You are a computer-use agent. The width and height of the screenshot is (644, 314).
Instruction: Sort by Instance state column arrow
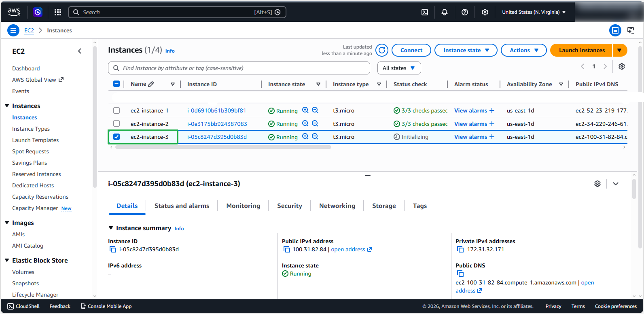pos(318,84)
